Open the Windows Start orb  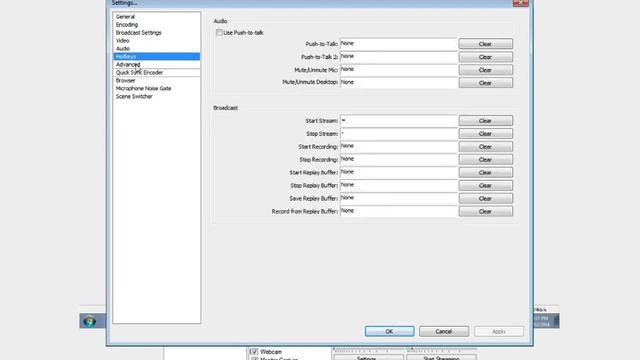(x=89, y=321)
